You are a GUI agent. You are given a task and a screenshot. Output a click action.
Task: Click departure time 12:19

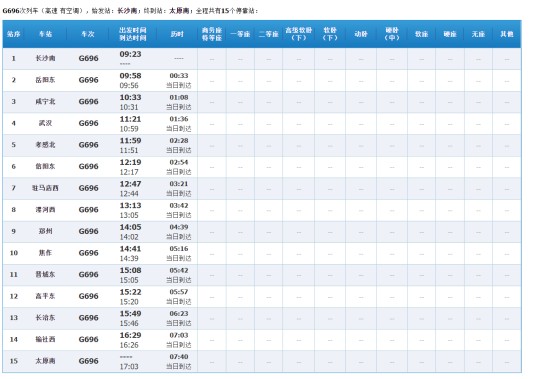(130, 162)
